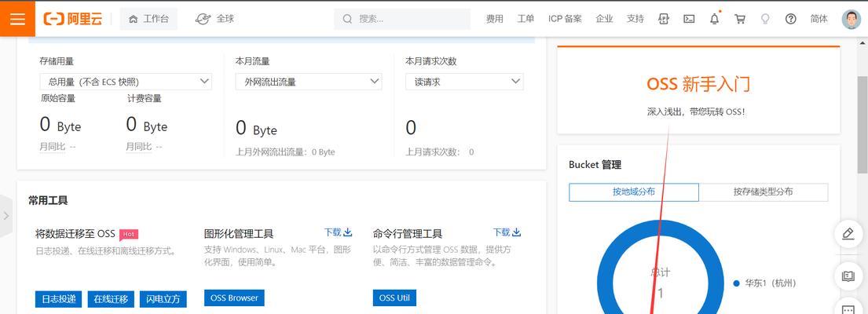Viewport: 868px width, 314px height.
Task: Open the user avatar account menu
Action: pyautogui.click(x=852, y=19)
